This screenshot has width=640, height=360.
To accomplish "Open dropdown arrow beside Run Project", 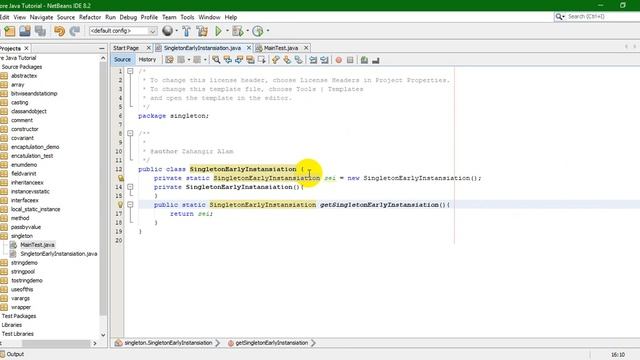I will [x=227, y=31].
